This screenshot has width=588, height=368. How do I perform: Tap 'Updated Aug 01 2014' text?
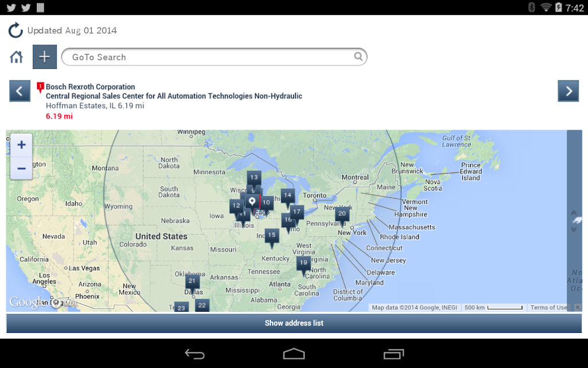(72, 30)
